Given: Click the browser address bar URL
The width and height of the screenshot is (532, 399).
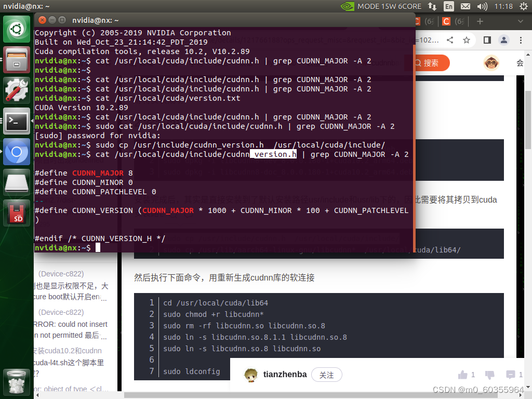Looking at the screenshot, I should 428,40.
